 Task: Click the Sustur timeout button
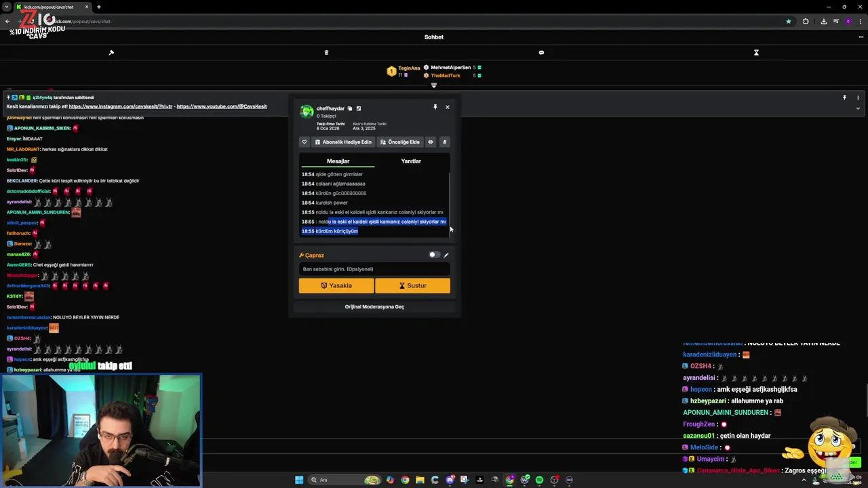click(x=412, y=285)
